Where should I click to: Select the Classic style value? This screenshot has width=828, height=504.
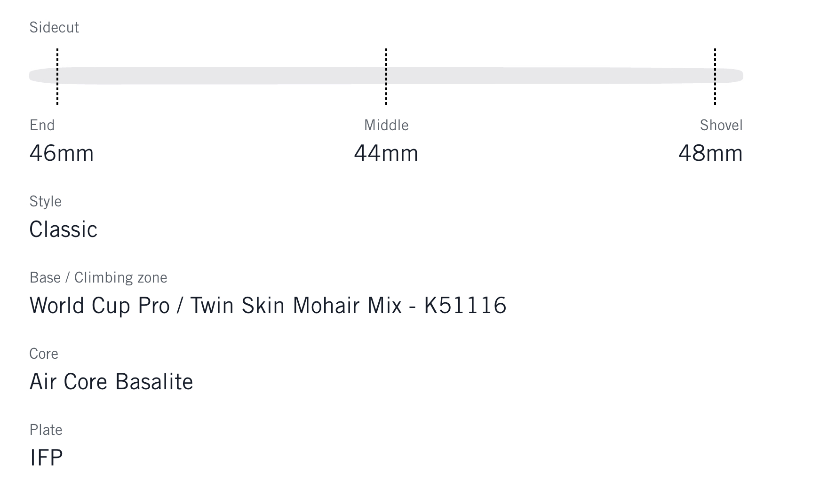[64, 229]
